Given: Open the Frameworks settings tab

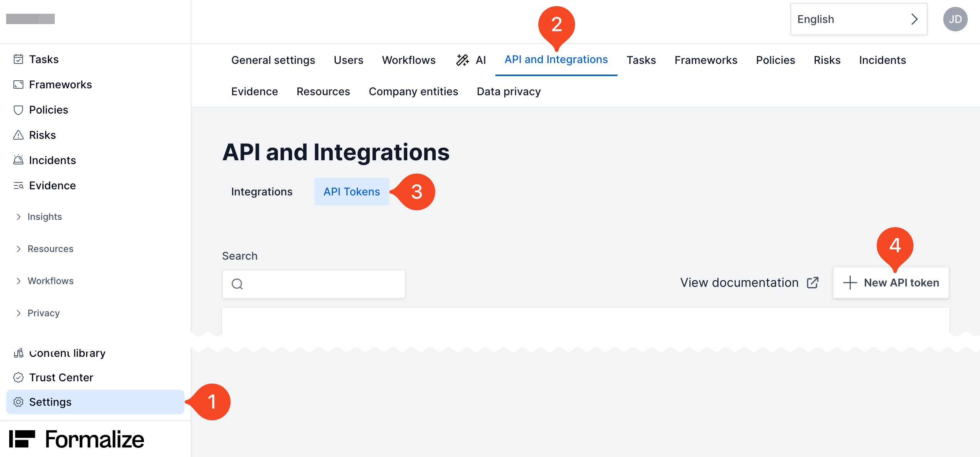Looking at the screenshot, I should pyautogui.click(x=706, y=60).
